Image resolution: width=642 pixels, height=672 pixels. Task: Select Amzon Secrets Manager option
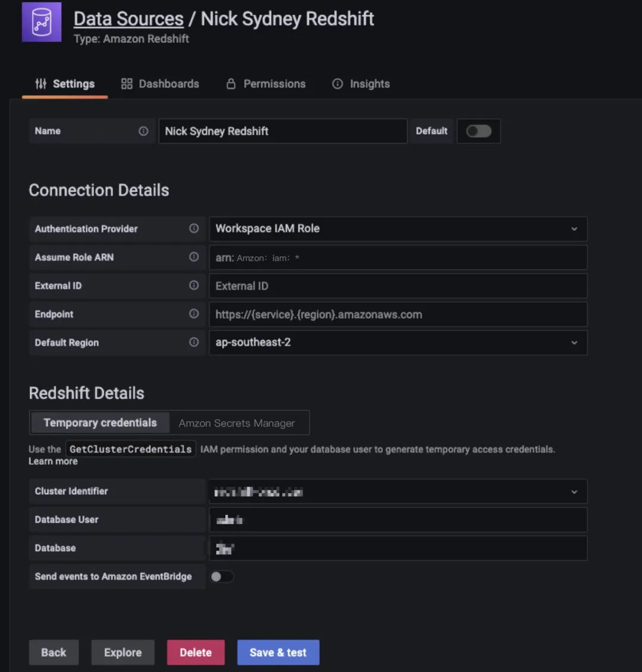coord(237,423)
